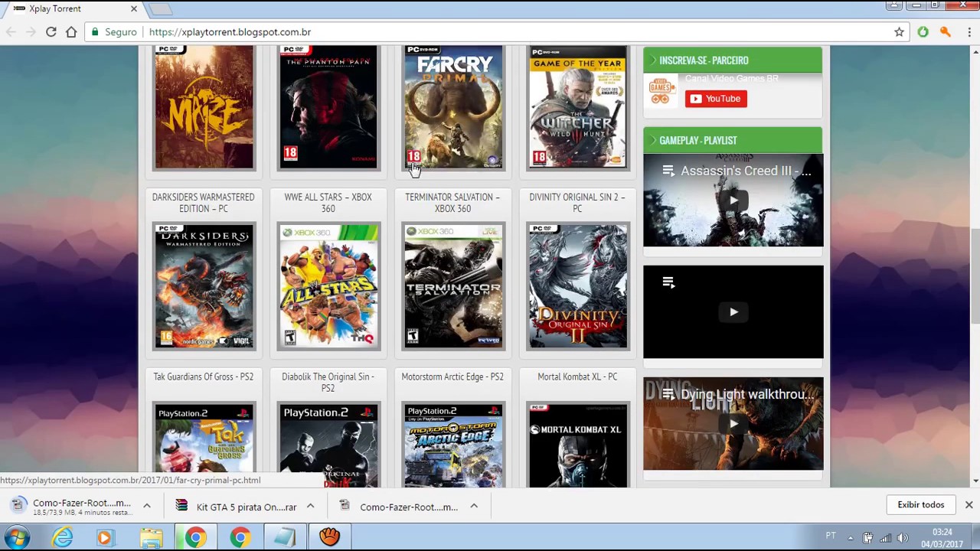
Task: Open Internet Explorer from the taskbar
Action: coord(63,537)
